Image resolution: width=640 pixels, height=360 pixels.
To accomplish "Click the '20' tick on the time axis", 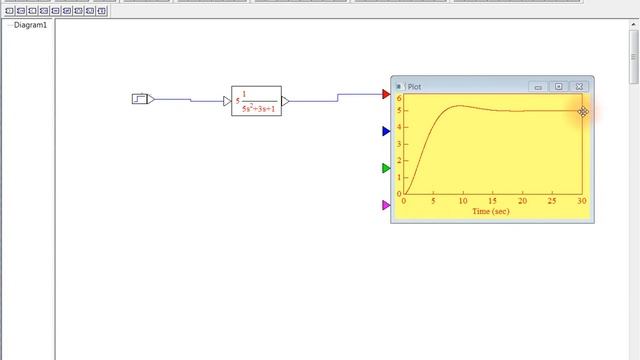I will click(x=522, y=201).
